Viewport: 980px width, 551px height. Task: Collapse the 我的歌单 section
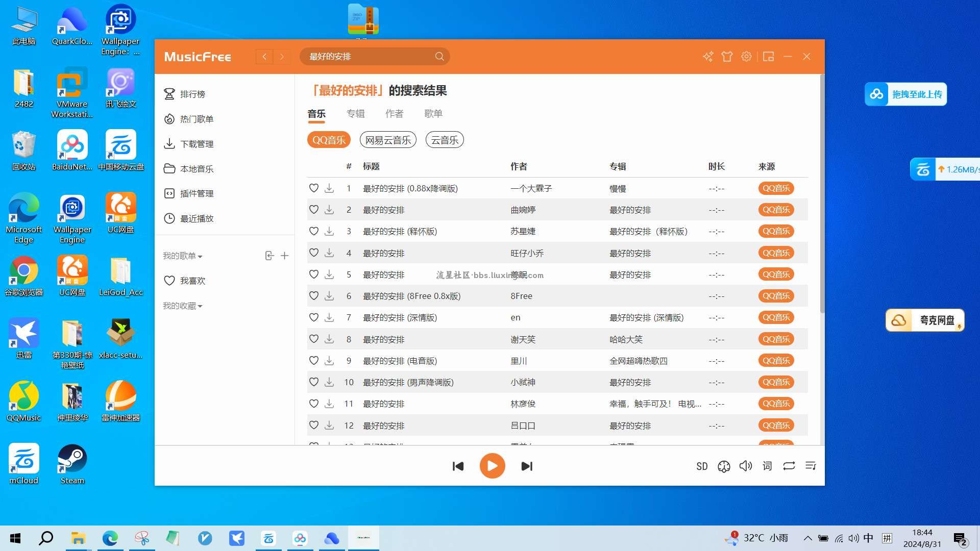pos(183,256)
